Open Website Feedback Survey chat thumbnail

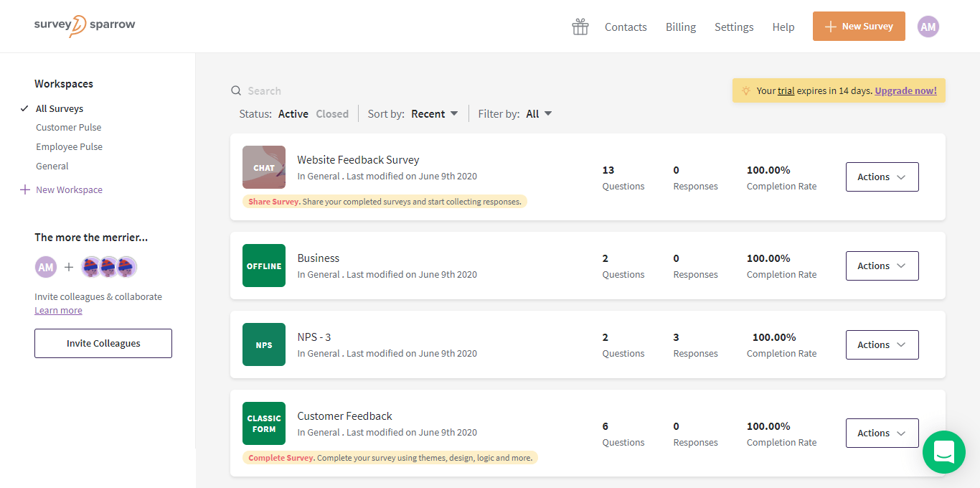(x=264, y=167)
